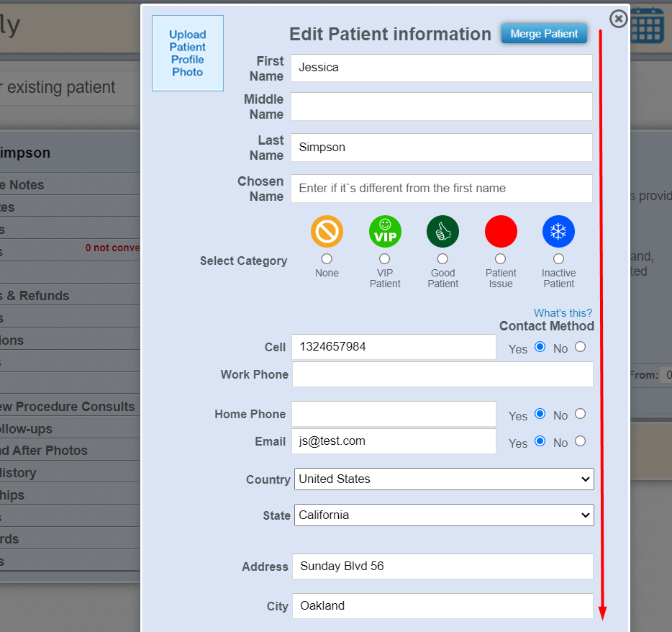Viewport: 672px width, 632px height.
Task: Click the Good Patient thumbs-up icon
Action: (x=442, y=231)
